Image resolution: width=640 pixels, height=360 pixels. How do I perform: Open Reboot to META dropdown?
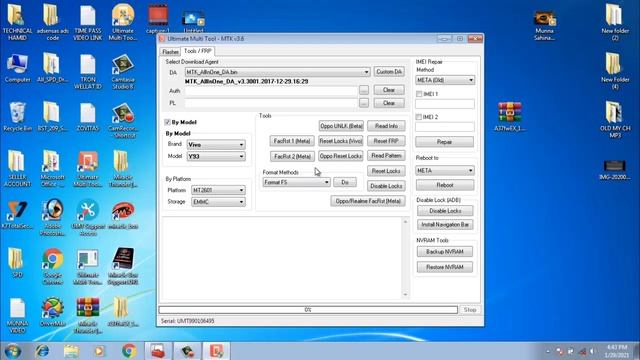coord(445,171)
